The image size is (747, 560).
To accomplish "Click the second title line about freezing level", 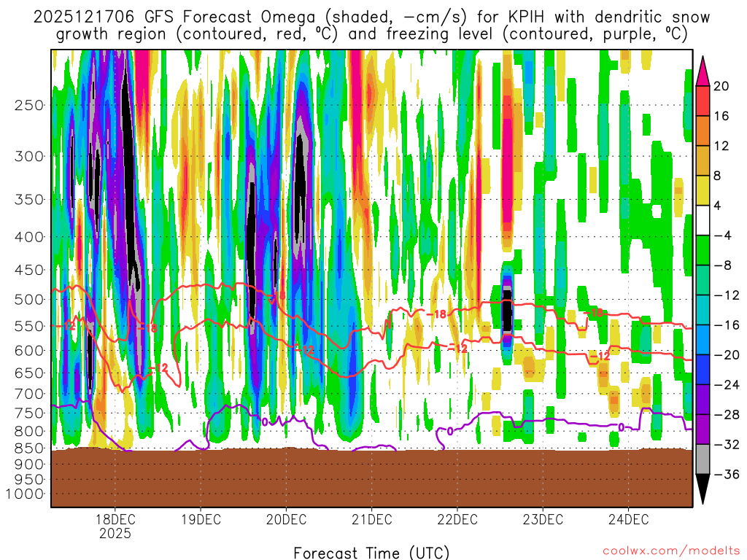I will pyautogui.click(x=371, y=34).
